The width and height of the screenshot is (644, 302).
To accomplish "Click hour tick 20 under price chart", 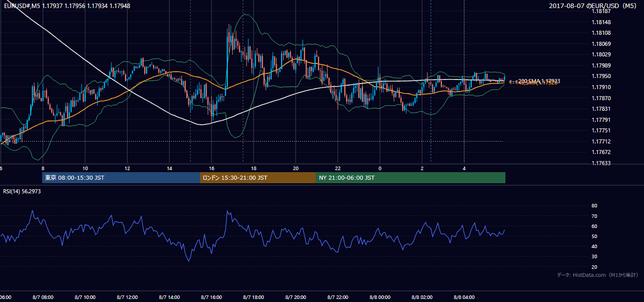I will (296, 168).
